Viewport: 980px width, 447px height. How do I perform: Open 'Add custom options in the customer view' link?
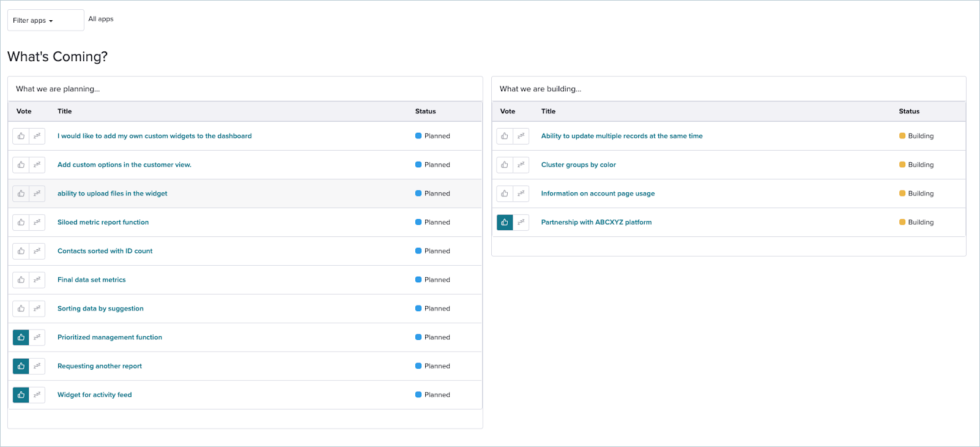124,165
